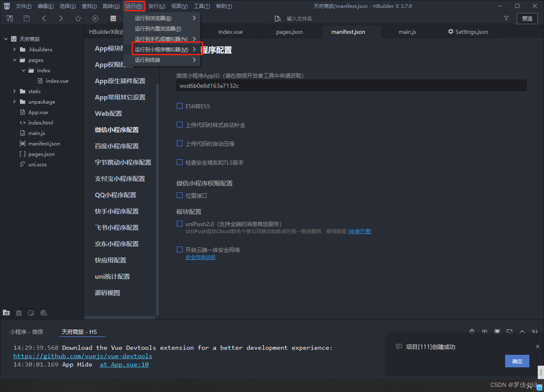The height and width of the screenshot is (392, 544).
Task: Check 上传代码时自动压缩
Action: 180,143
